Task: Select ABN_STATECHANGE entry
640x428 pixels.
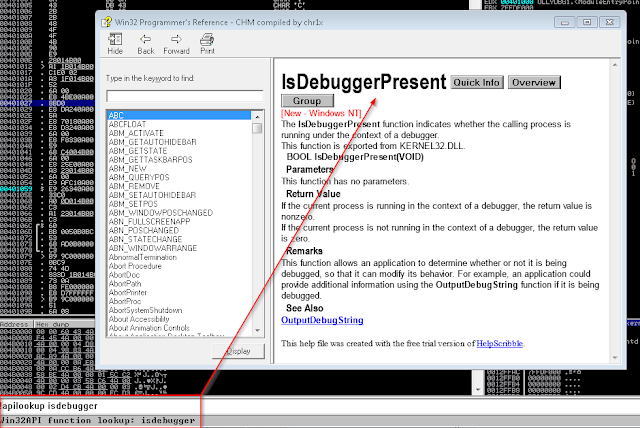Action: pyautogui.click(x=145, y=240)
